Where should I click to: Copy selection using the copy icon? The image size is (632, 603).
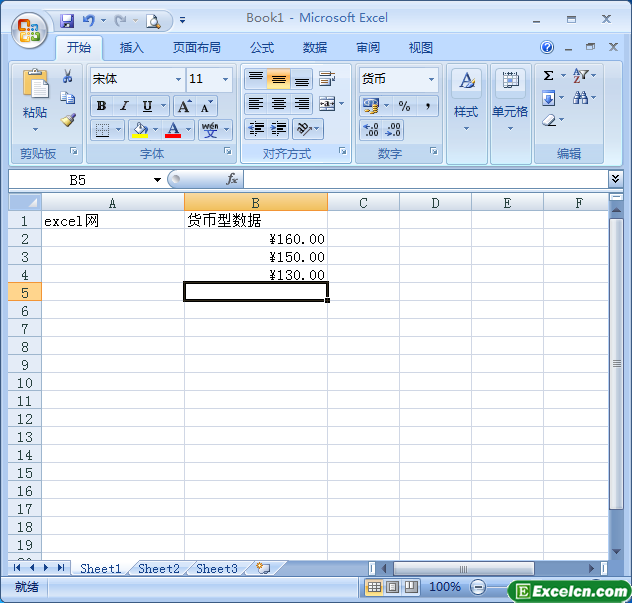[x=67, y=98]
